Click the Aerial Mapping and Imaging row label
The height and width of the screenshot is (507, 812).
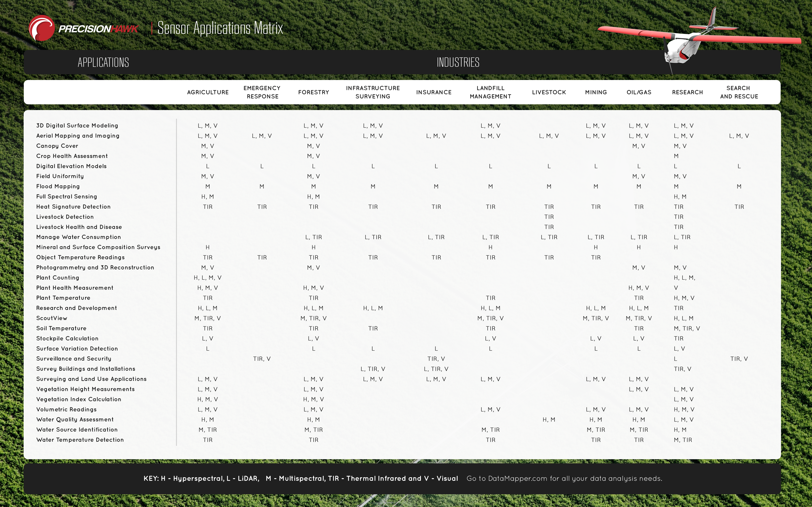pos(78,136)
